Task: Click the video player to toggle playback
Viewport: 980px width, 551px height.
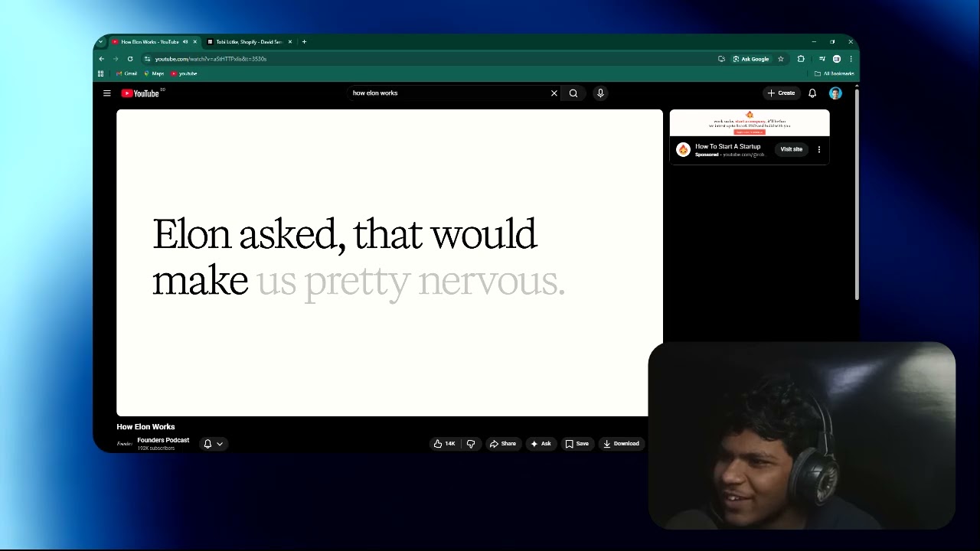Action: tap(390, 262)
